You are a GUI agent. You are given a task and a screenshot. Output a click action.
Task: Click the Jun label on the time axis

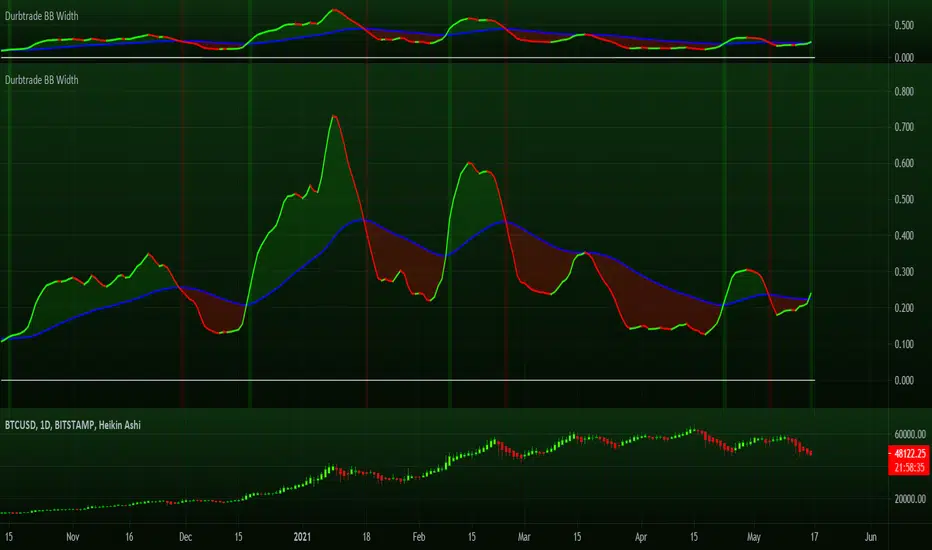866,536
